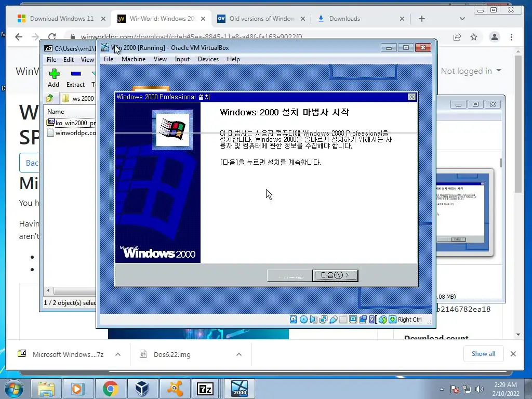Click the Microsoft Windows....7z download item
Image resolution: width=532 pixels, height=399 pixels.
[x=68, y=354]
